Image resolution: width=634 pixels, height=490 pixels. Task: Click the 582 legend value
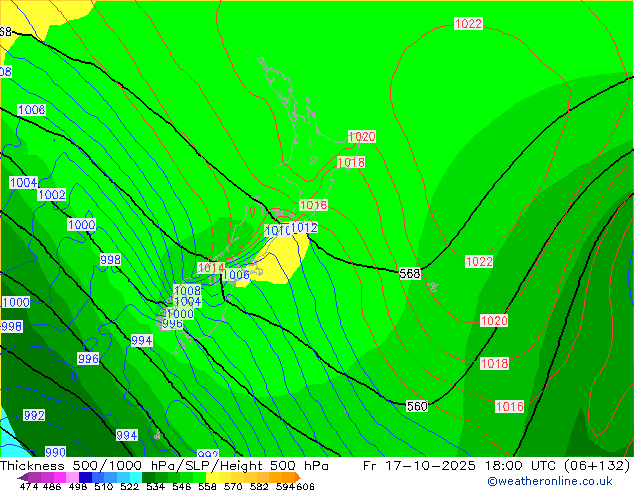click(259, 486)
